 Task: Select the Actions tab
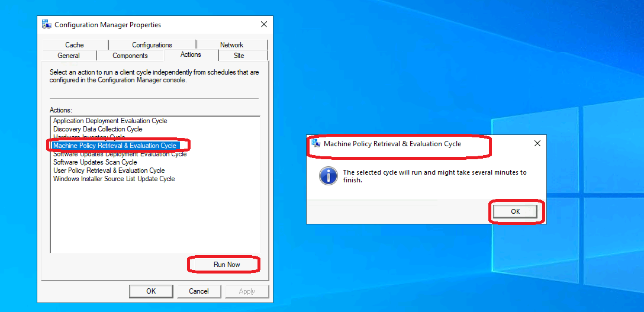pyautogui.click(x=191, y=54)
